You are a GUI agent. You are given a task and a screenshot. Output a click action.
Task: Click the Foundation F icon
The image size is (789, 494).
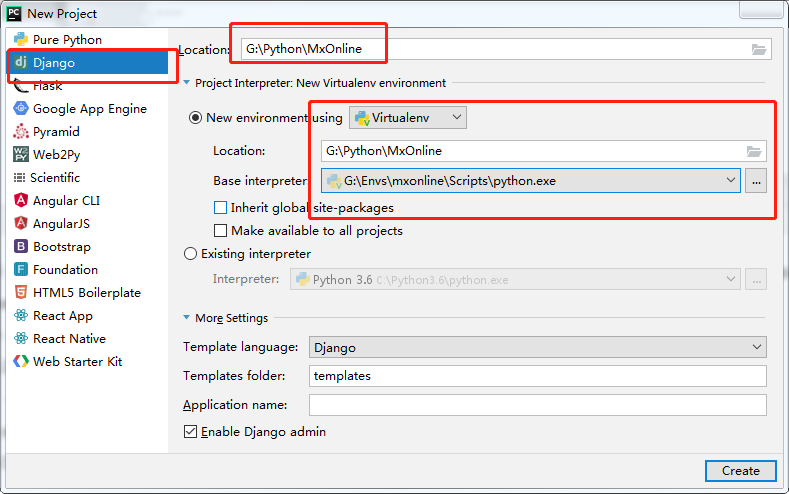point(21,269)
